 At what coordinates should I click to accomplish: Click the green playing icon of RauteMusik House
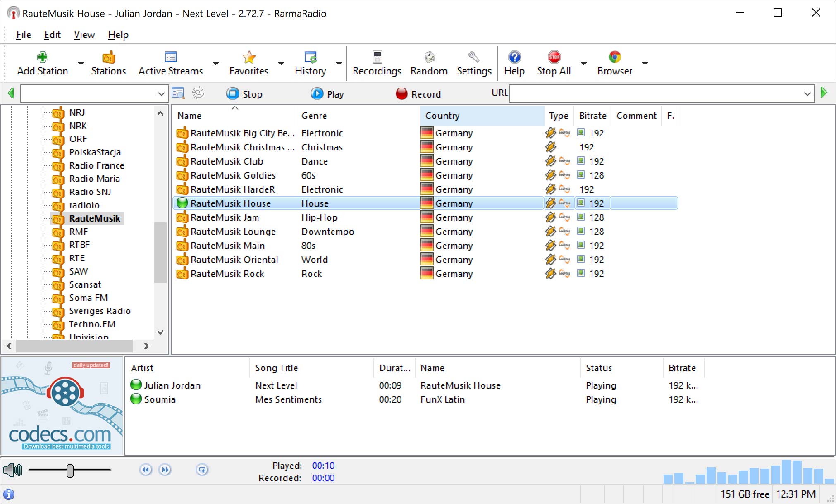point(182,203)
